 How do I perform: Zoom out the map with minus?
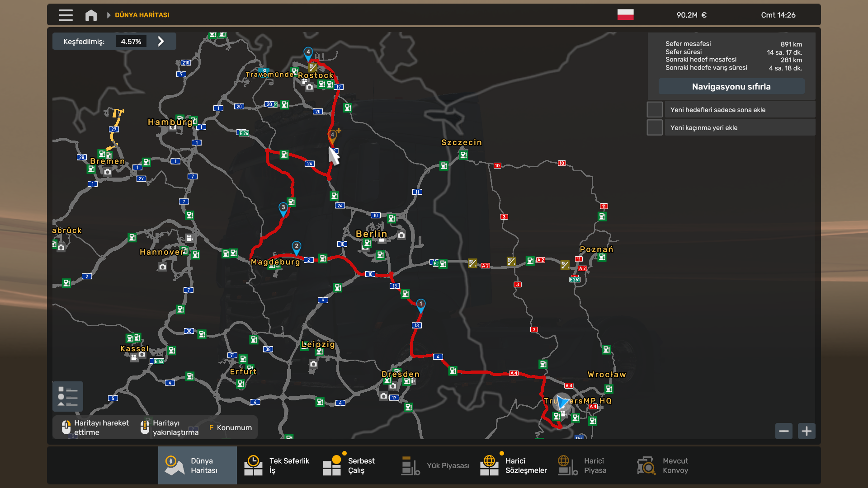[784, 431]
